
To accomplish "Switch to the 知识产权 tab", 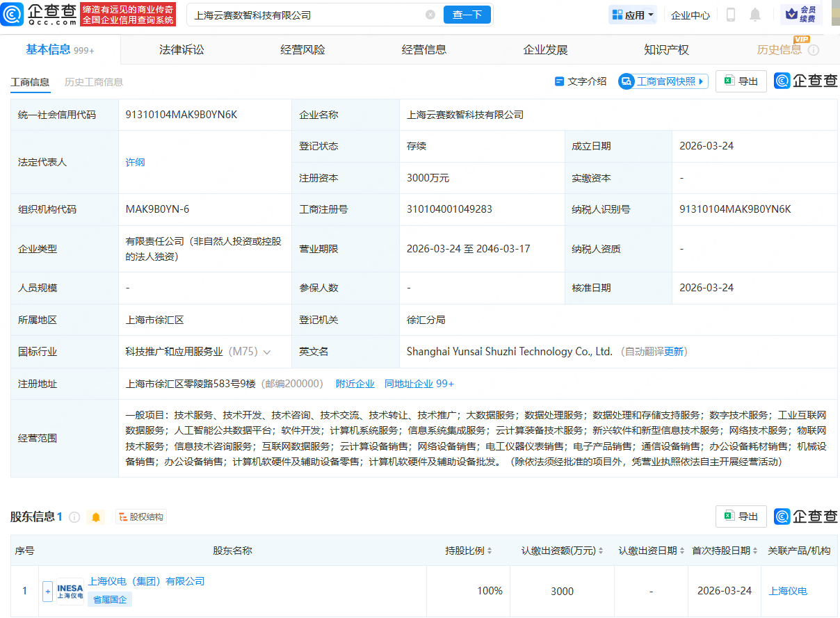I will pos(666,49).
